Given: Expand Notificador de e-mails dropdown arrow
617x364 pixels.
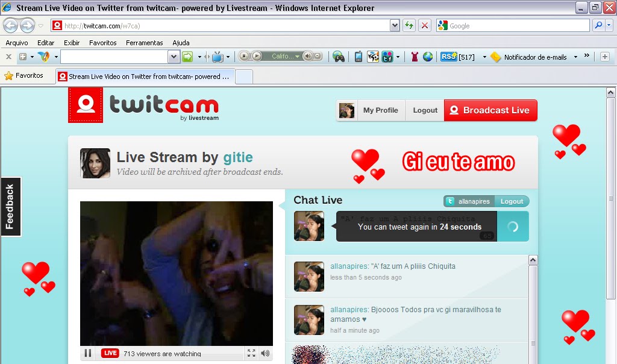Looking at the screenshot, I should point(575,57).
